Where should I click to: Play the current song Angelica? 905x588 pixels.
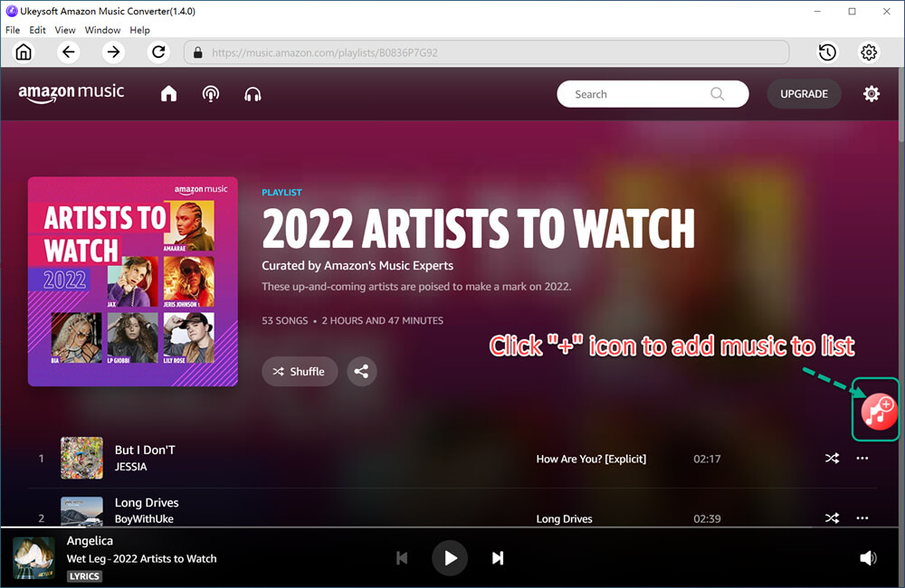[x=450, y=558]
